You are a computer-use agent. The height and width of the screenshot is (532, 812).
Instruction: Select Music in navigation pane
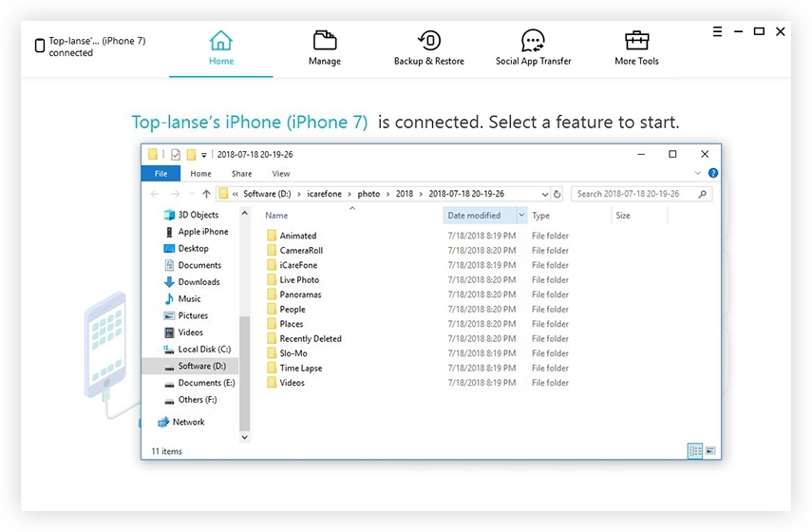[x=182, y=299]
